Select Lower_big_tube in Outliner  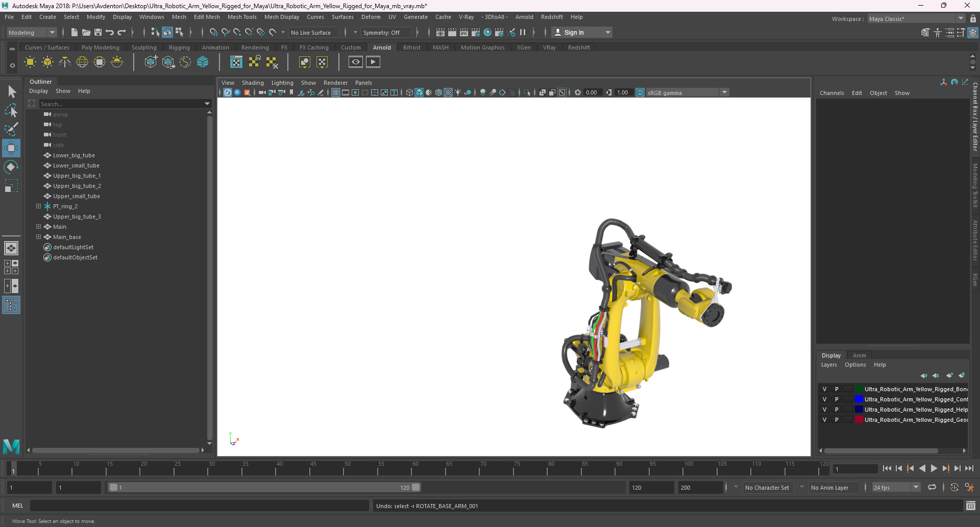pos(73,155)
